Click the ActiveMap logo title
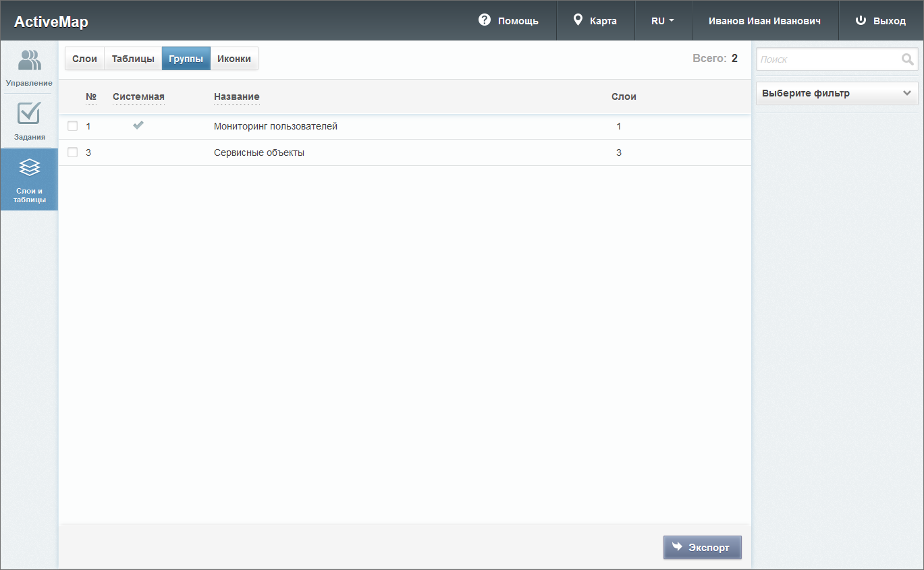924x570 pixels. (x=51, y=22)
